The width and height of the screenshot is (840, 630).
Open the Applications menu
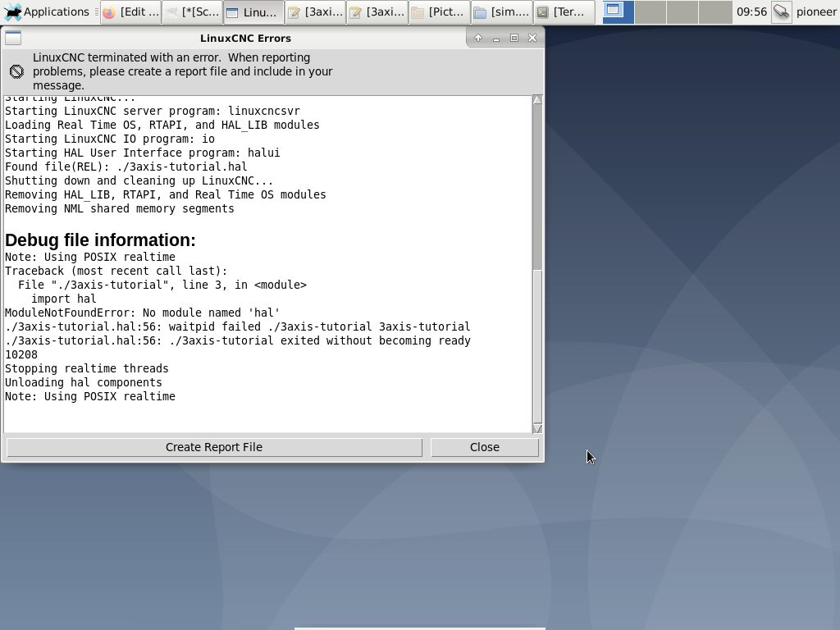pos(47,11)
